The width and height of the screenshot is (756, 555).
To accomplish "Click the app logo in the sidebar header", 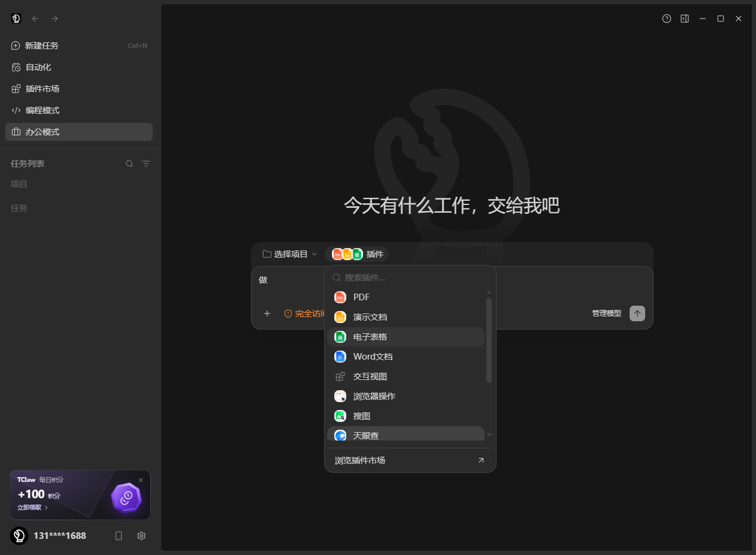I will pos(16,19).
